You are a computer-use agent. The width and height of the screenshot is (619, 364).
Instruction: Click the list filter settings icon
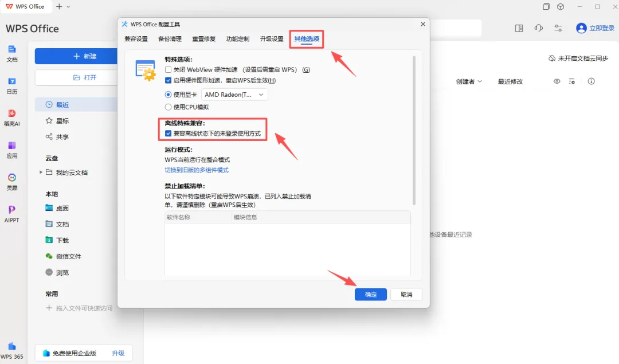[571, 81]
